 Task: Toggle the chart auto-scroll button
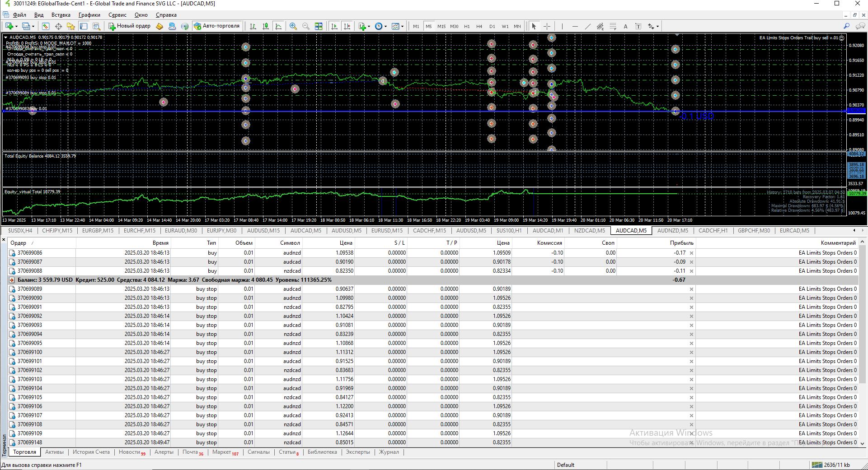pos(334,26)
